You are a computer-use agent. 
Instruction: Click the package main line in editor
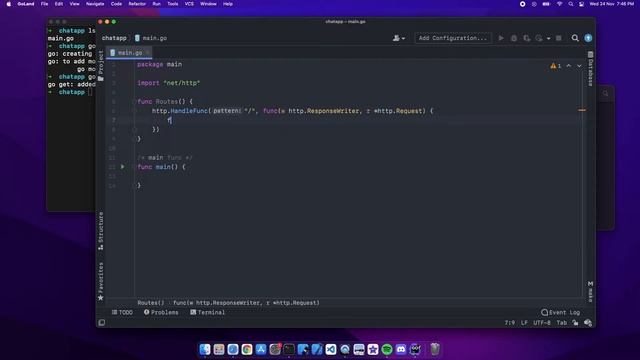point(160,64)
